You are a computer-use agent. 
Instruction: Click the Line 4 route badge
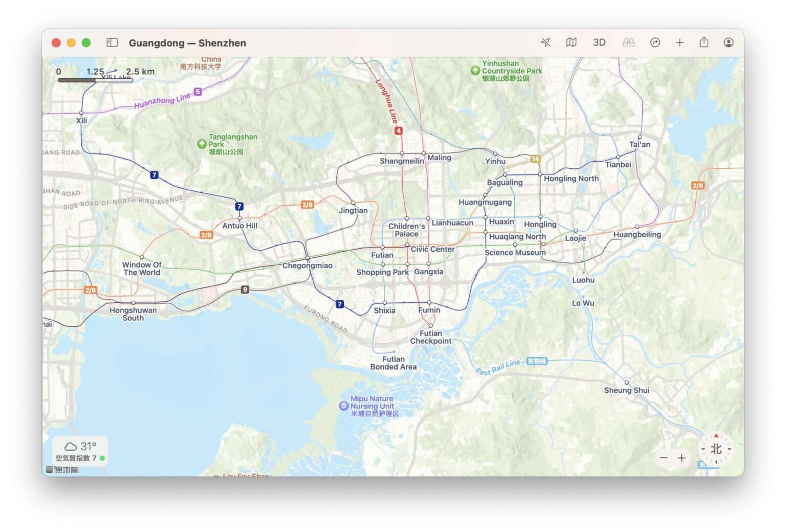coord(398,130)
